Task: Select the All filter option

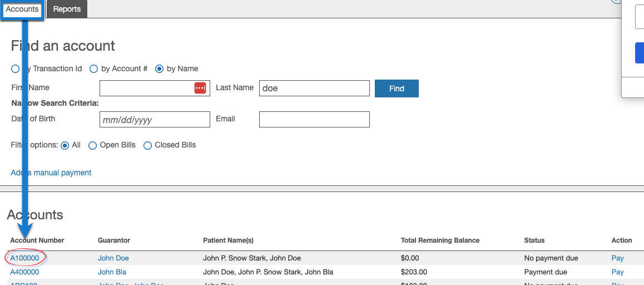Action: coord(65,145)
